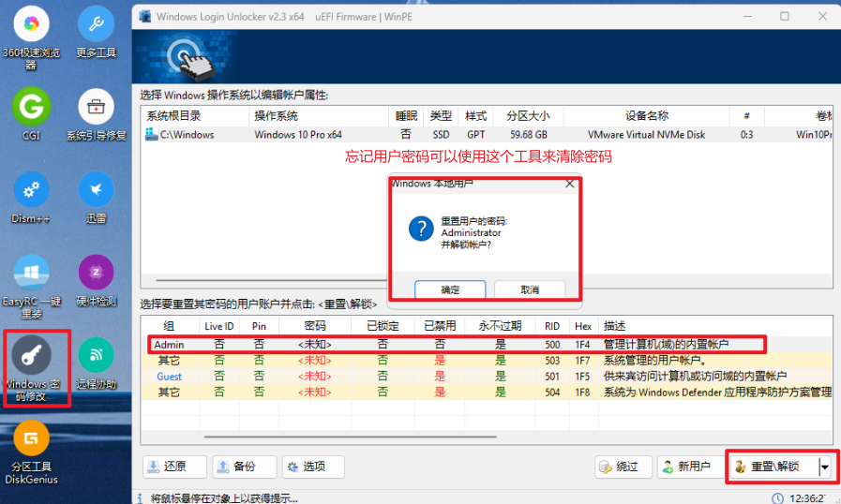This screenshot has height=504, width=841.
Task: Click the 已锁定 column header
Action: (383, 326)
